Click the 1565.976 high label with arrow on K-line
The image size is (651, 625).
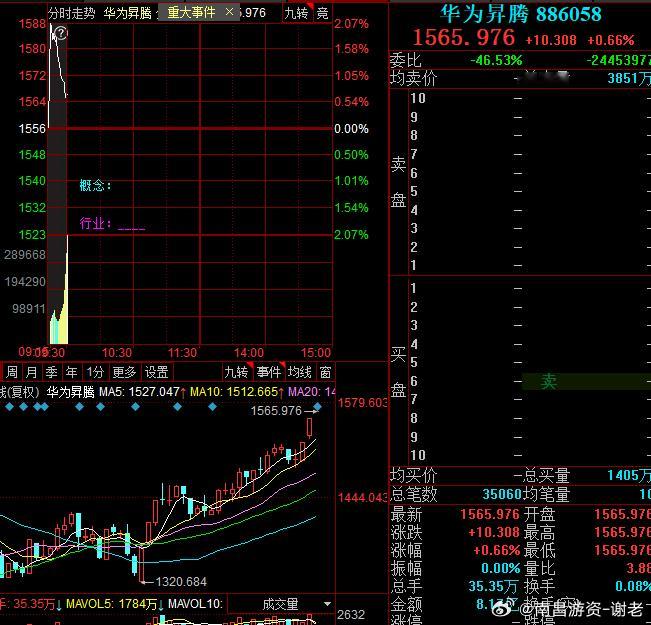click(285, 411)
